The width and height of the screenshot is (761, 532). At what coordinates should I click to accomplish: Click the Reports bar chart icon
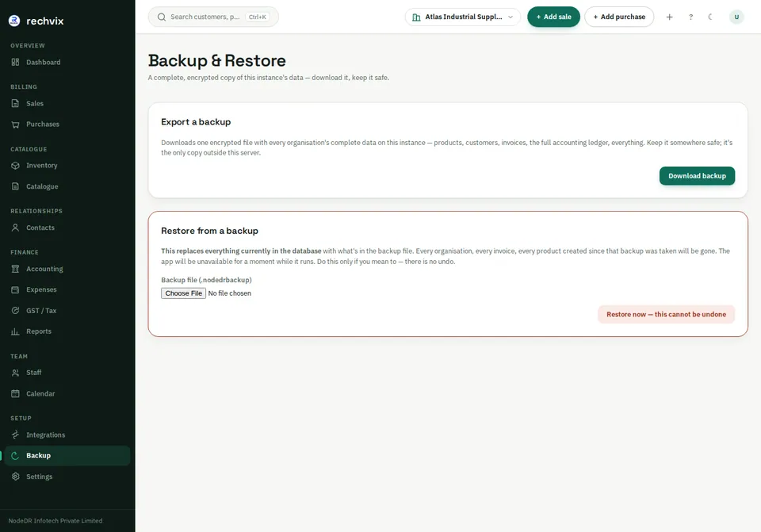point(16,331)
